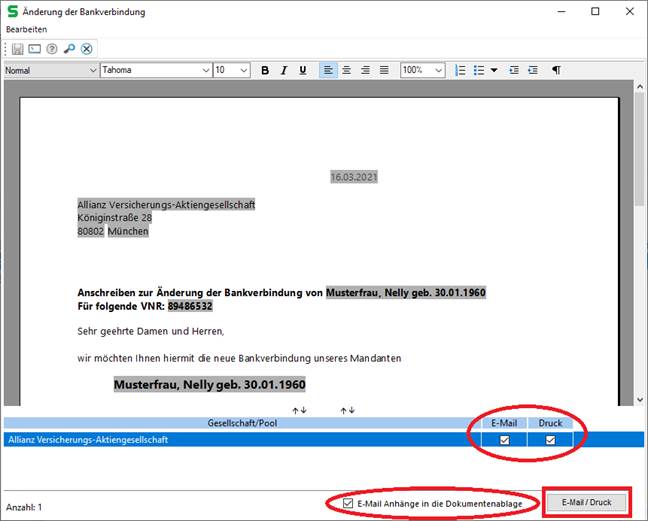Center-align the text

click(x=347, y=71)
